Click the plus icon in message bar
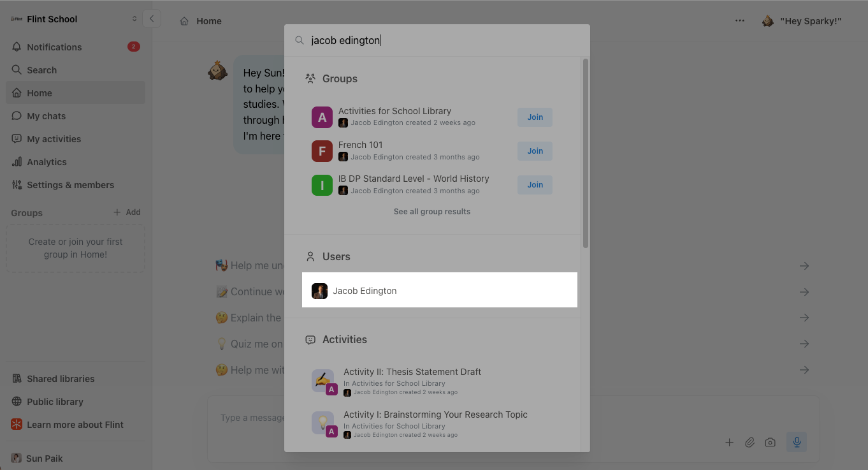Image resolution: width=868 pixels, height=470 pixels. (729, 443)
